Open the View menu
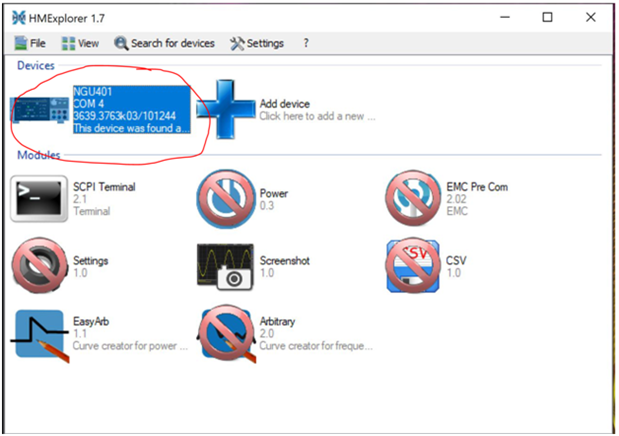This screenshot has width=619, height=436. (80, 43)
